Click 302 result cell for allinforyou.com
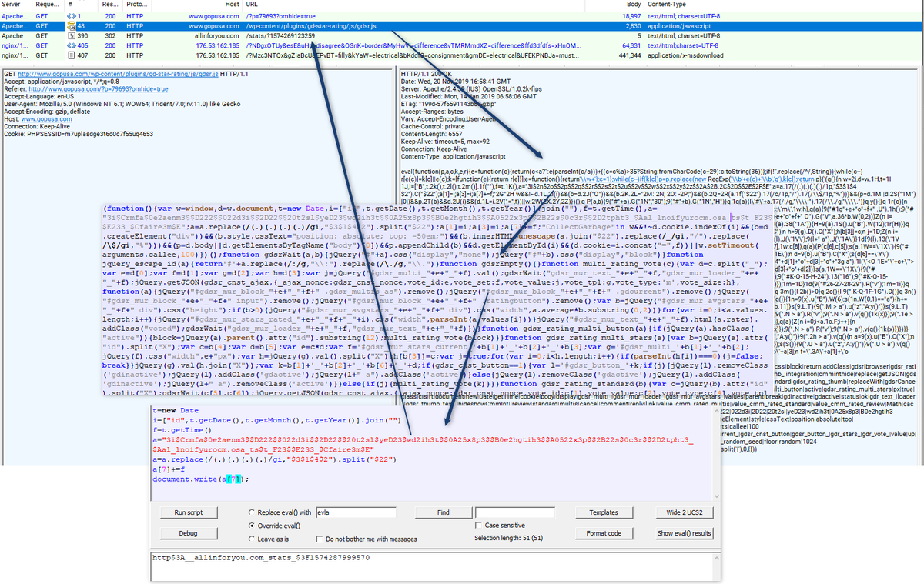Viewport: 924px width, 584px height. point(110,35)
